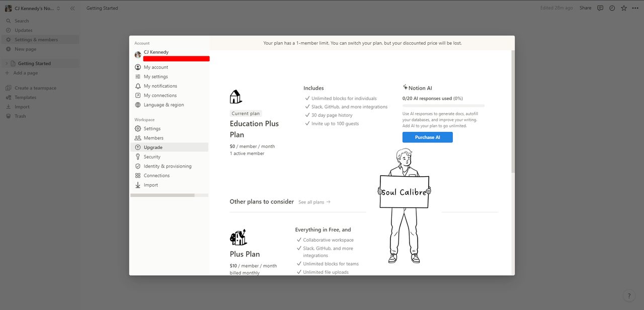Open My settings

[169, 76]
